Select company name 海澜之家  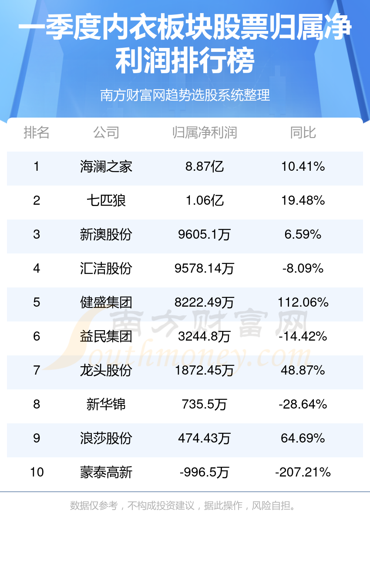point(106,166)
